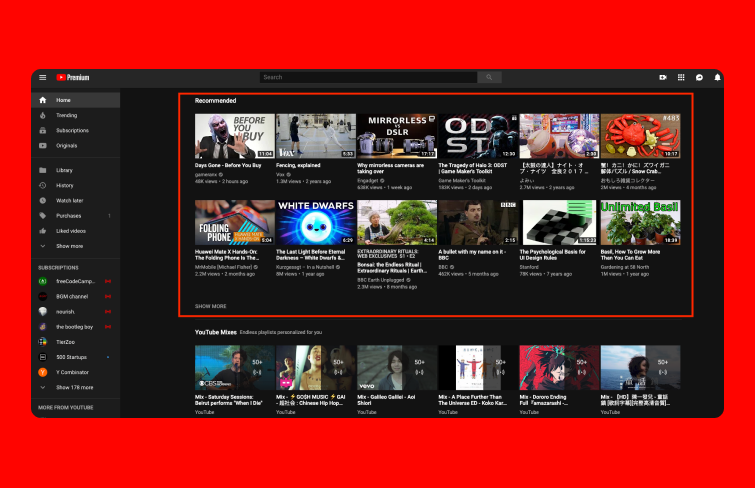This screenshot has width=755, height=488.
Task: Open the Unlimited Basil thumbnail
Action: pyautogui.click(x=640, y=223)
